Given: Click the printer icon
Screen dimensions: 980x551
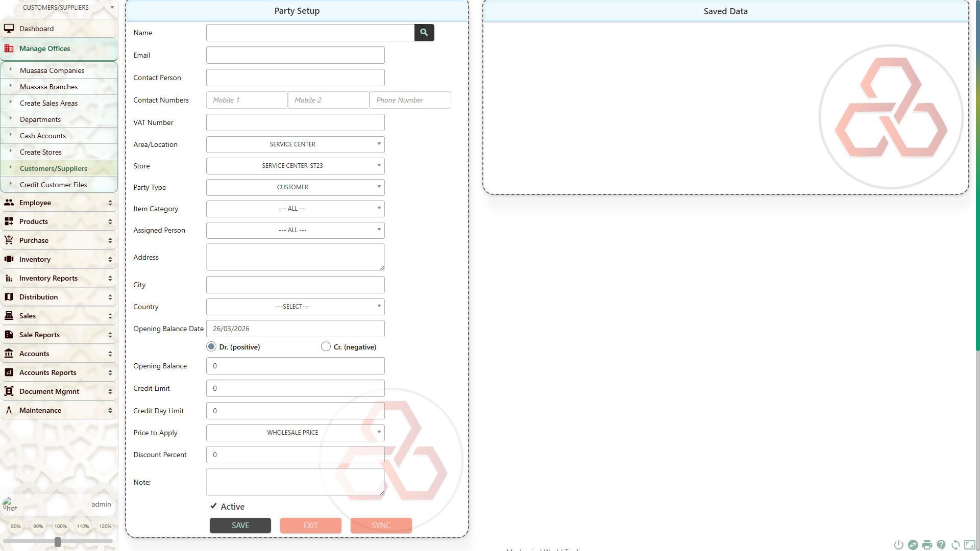Looking at the screenshot, I should point(927,545).
